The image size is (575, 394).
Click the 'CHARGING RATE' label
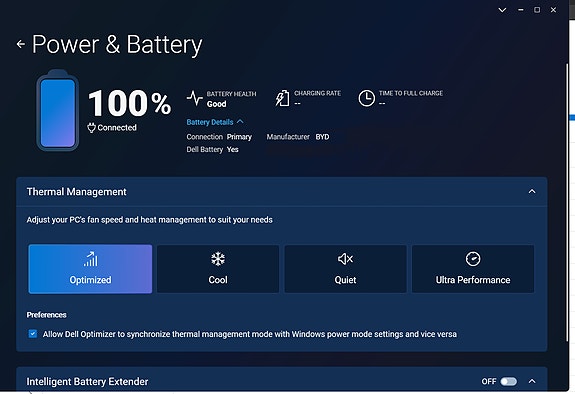(318, 93)
